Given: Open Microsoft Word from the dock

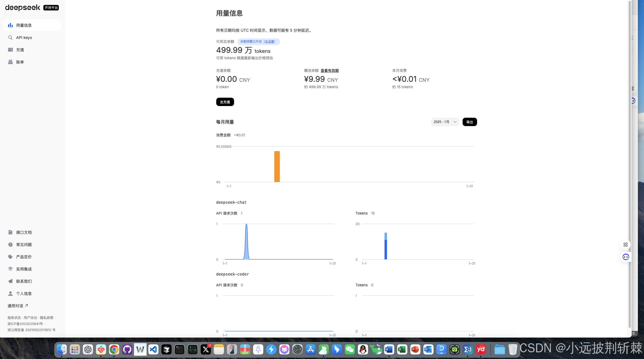Looking at the screenshot, I should click(x=389, y=350).
